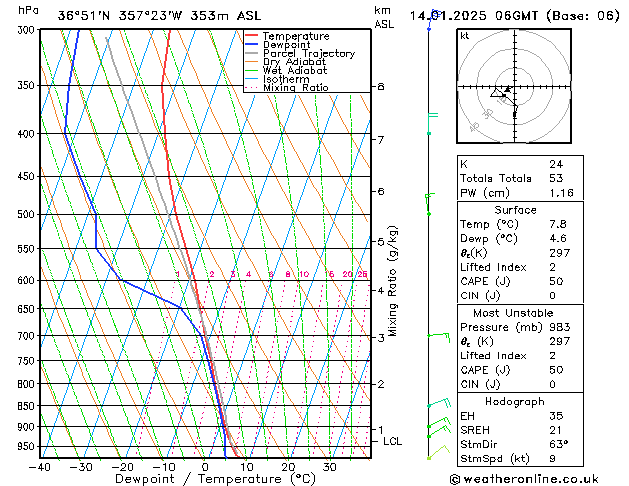
Task: Click the station coordinates 36°51'N 357°23'W
Action: (x=120, y=16)
